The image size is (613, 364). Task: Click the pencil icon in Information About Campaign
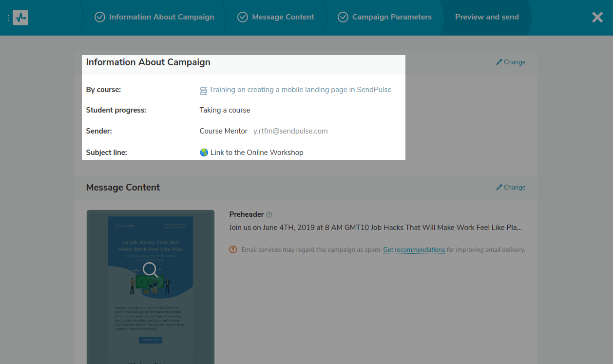(498, 62)
